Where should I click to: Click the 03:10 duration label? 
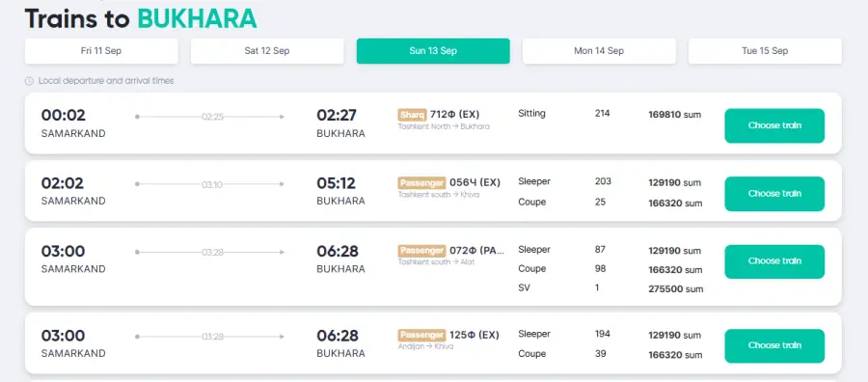click(x=212, y=185)
